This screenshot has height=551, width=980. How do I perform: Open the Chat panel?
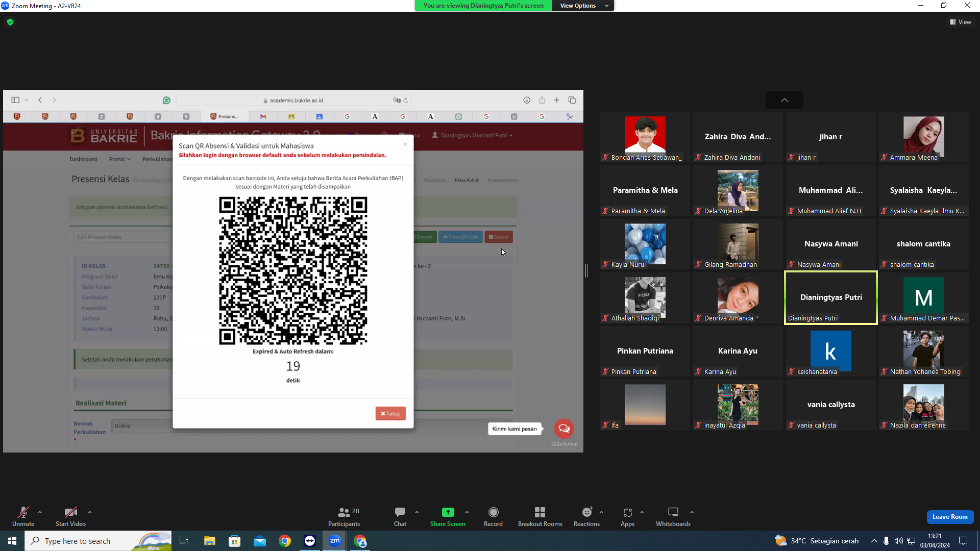click(x=400, y=516)
